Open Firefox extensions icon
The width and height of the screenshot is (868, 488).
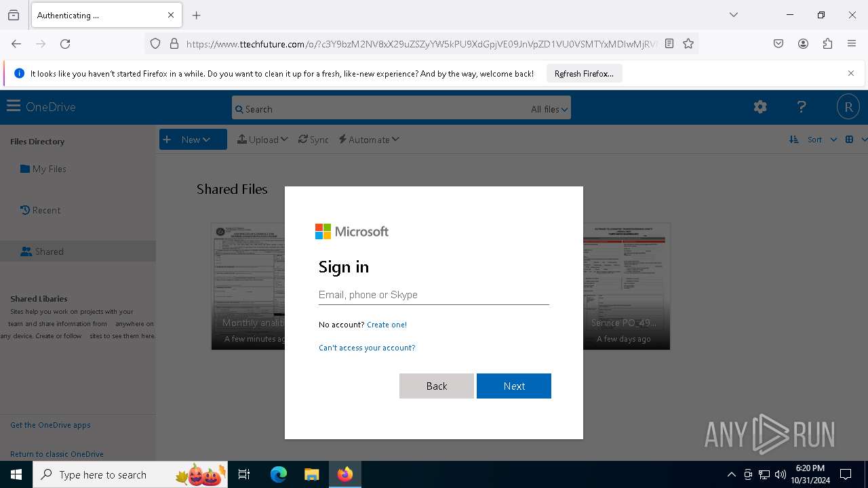[827, 43]
